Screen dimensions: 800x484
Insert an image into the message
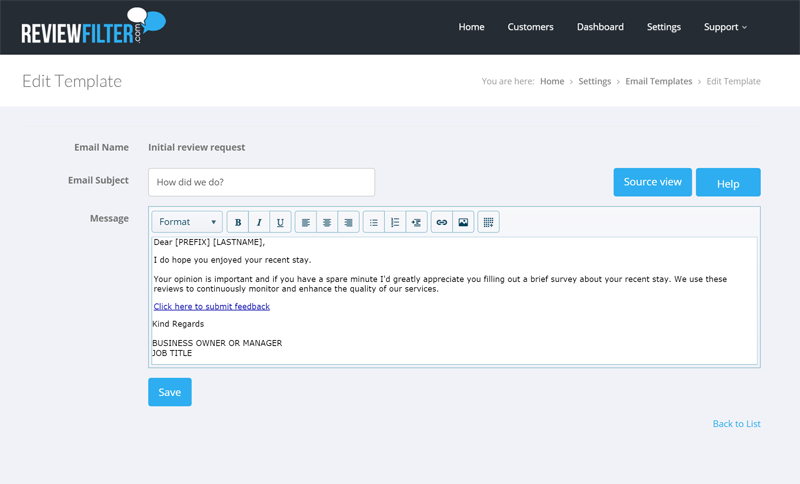[463, 222]
